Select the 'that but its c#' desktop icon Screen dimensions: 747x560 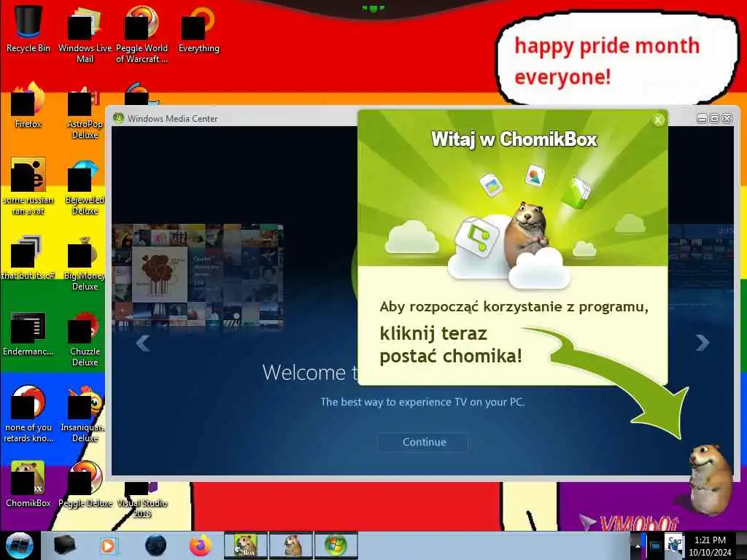[x=28, y=257]
